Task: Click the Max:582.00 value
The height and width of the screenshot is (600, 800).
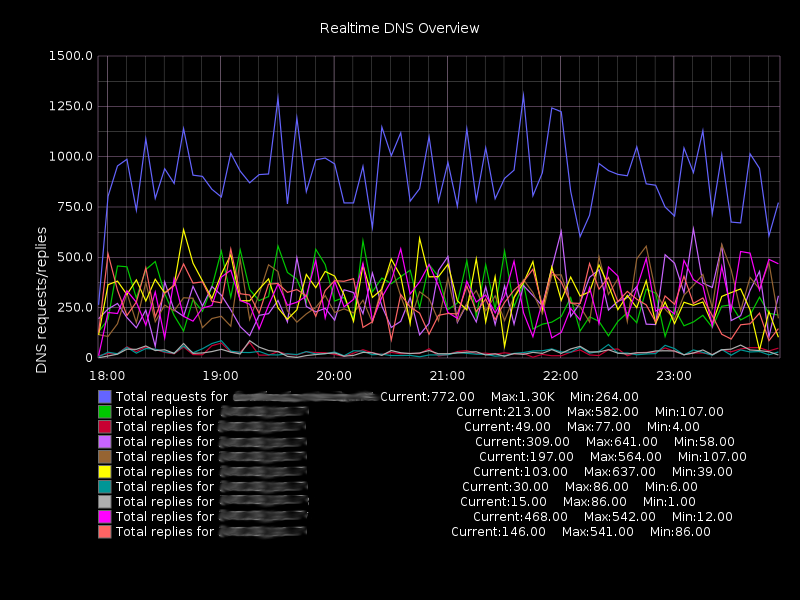Action: (x=603, y=412)
